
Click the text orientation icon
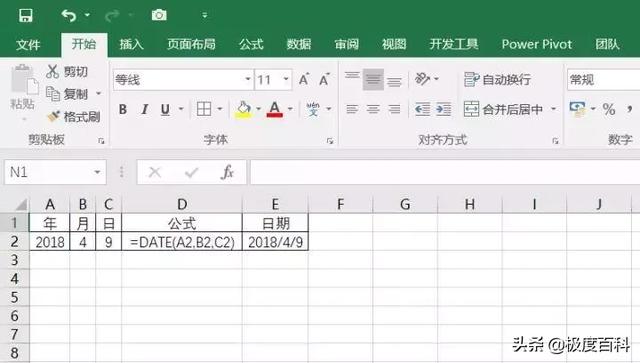tap(422, 78)
